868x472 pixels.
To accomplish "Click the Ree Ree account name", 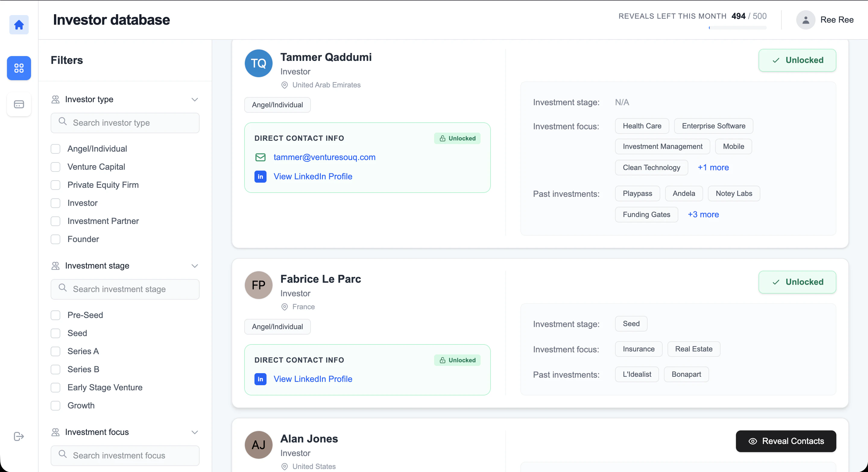I will coord(837,20).
